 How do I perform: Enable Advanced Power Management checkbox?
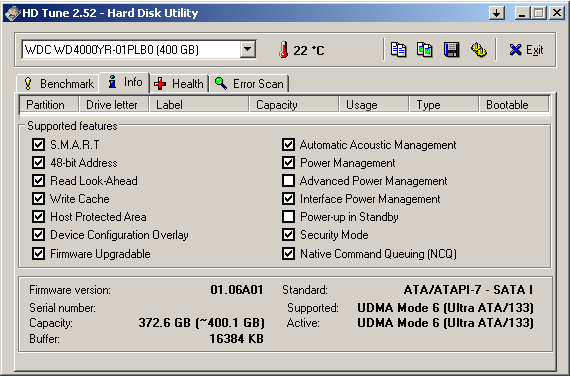click(x=288, y=180)
